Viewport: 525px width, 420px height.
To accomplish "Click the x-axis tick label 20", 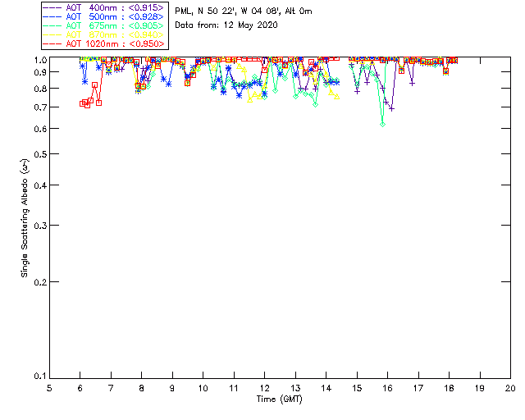I will pos(510,388).
